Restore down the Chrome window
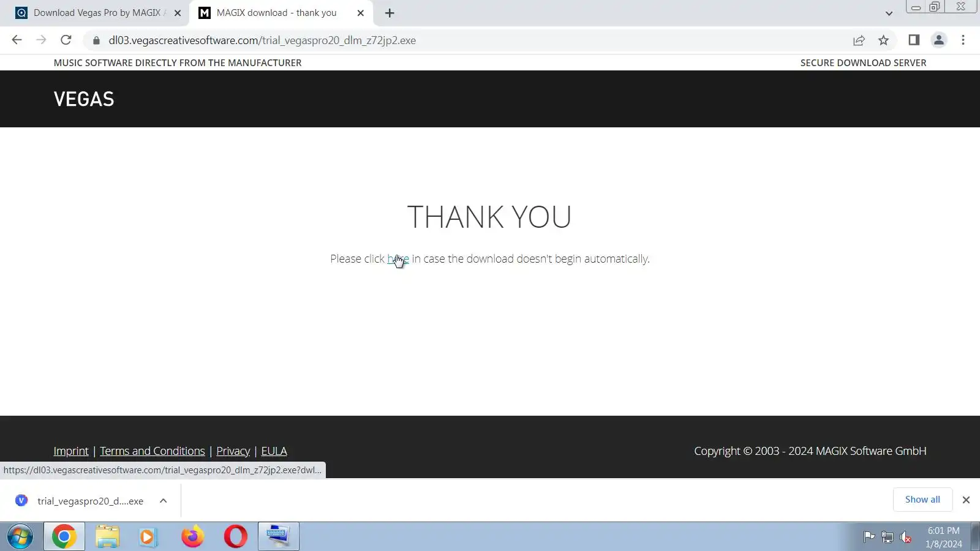 [x=935, y=7]
